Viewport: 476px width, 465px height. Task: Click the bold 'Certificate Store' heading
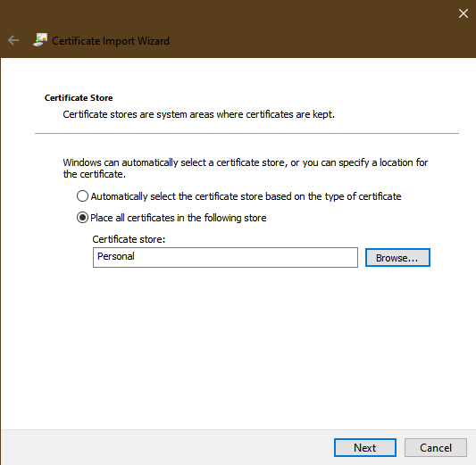point(79,97)
